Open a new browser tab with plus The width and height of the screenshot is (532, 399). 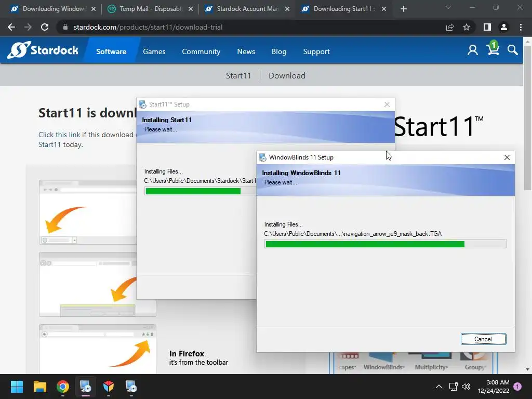pos(403,9)
